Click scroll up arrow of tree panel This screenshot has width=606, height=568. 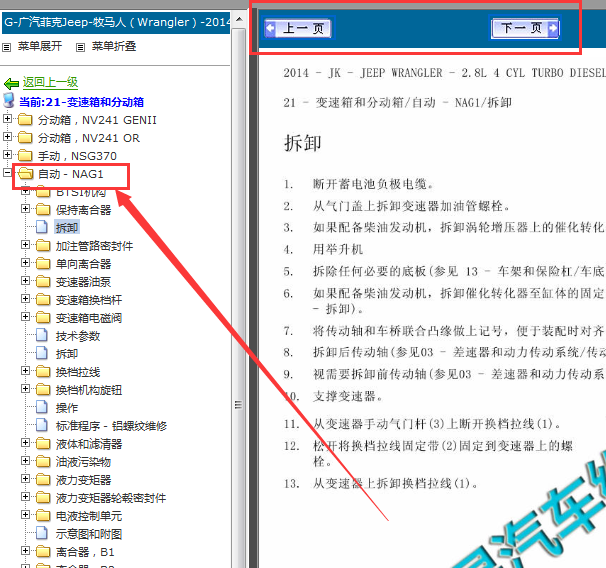tap(239, 19)
